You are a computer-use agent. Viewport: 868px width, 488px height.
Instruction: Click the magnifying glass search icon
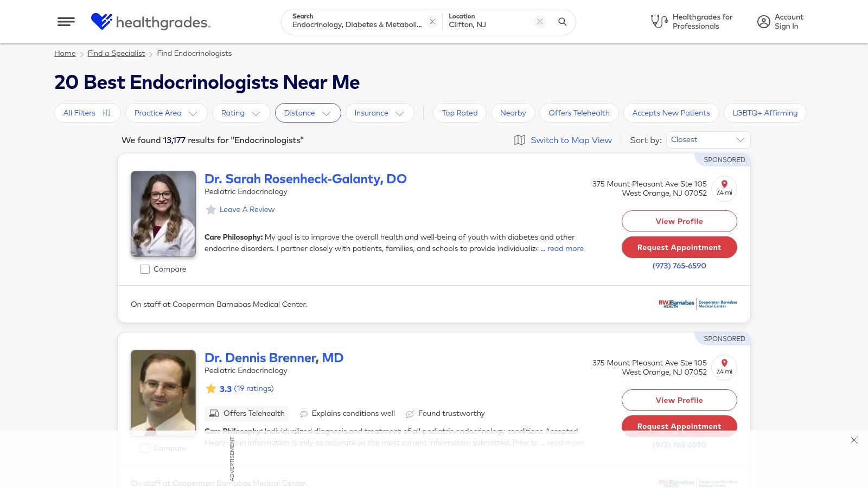pyautogui.click(x=563, y=22)
